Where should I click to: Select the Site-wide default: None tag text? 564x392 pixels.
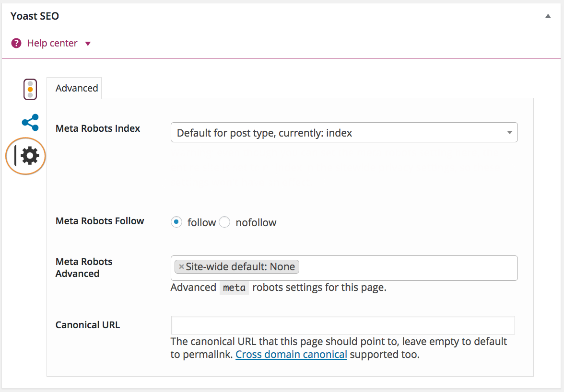pos(240,267)
